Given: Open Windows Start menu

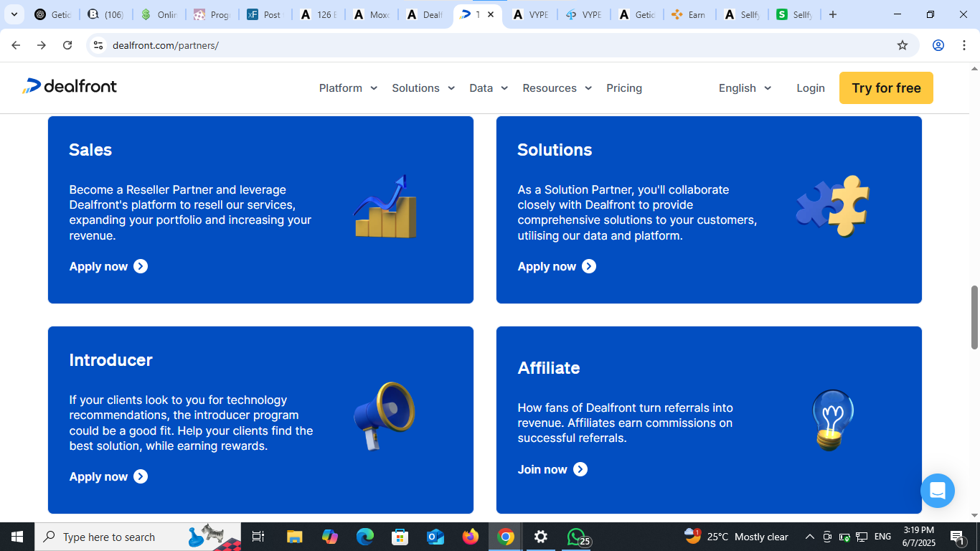Looking at the screenshot, I should pyautogui.click(x=17, y=537).
